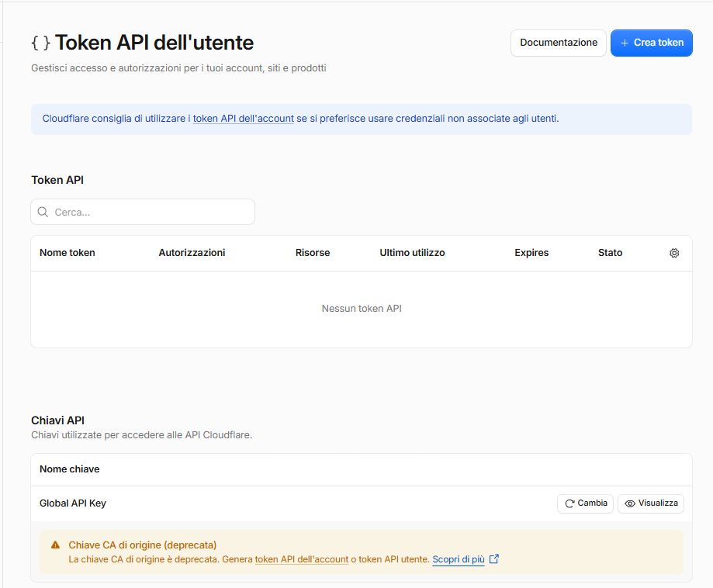Open the Documentazione button
The height and width of the screenshot is (588, 713).
(x=559, y=43)
